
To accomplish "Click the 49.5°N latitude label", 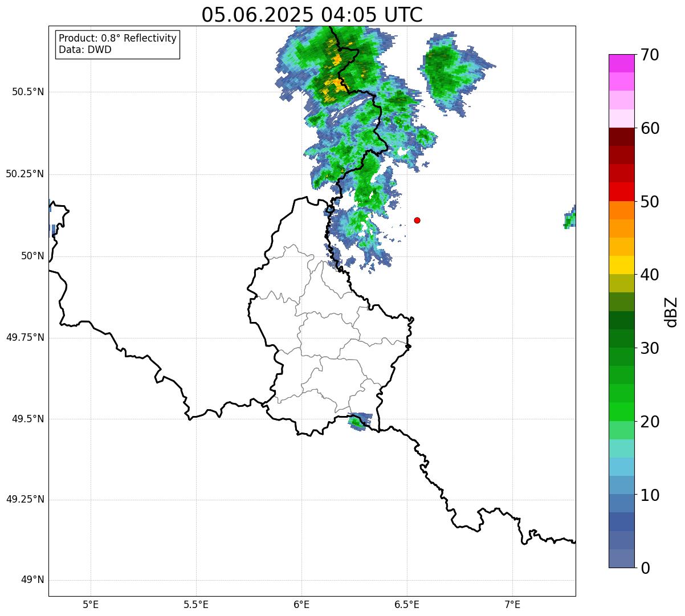I will (x=27, y=419).
